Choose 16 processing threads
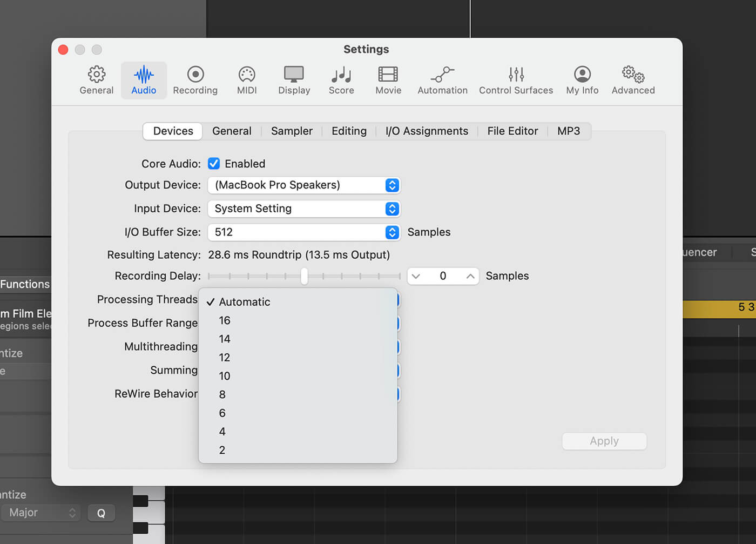The height and width of the screenshot is (544, 756). click(298, 320)
